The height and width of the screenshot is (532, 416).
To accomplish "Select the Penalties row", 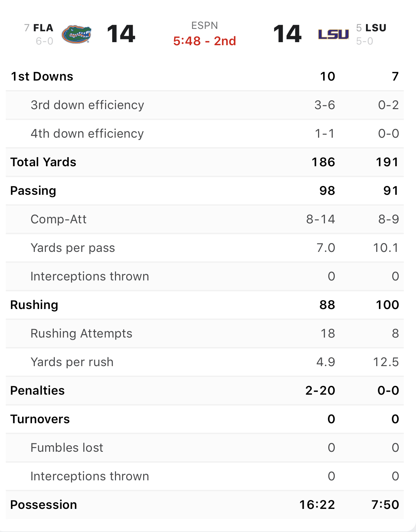I will pos(205,391).
